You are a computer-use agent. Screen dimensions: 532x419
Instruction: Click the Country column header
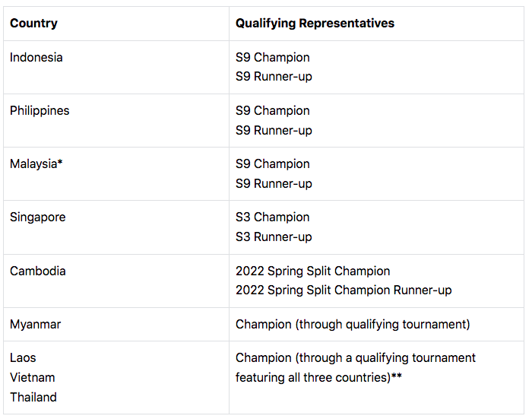click(x=116, y=24)
